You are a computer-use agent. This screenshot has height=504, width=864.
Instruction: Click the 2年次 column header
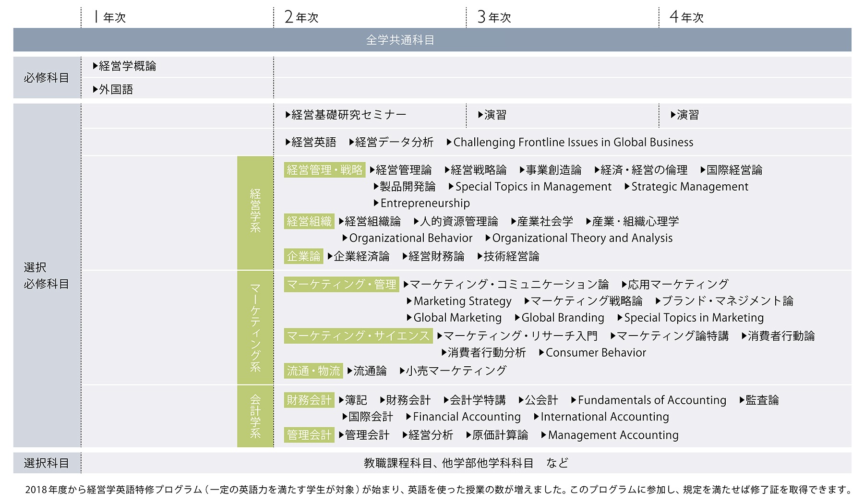(x=301, y=17)
